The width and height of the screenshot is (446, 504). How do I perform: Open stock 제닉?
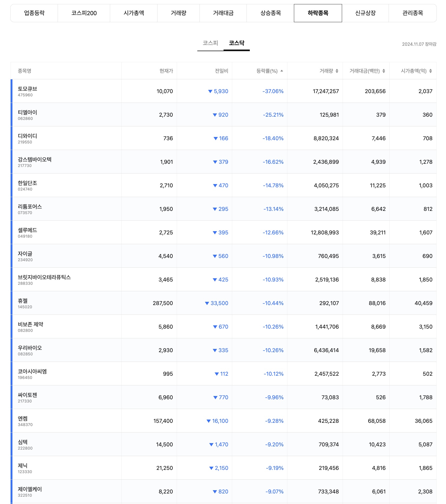tap(23, 466)
